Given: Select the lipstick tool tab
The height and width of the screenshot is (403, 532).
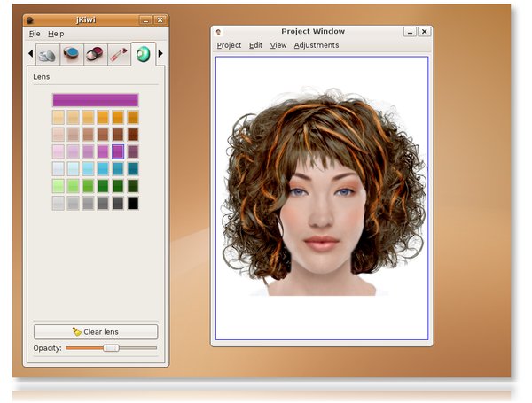Looking at the screenshot, I should coord(120,55).
